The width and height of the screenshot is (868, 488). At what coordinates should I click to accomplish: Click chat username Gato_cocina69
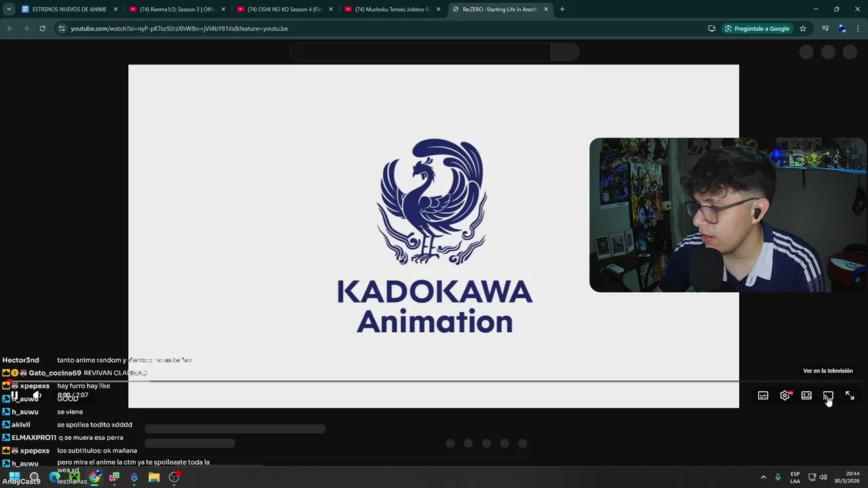tap(55, 373)
